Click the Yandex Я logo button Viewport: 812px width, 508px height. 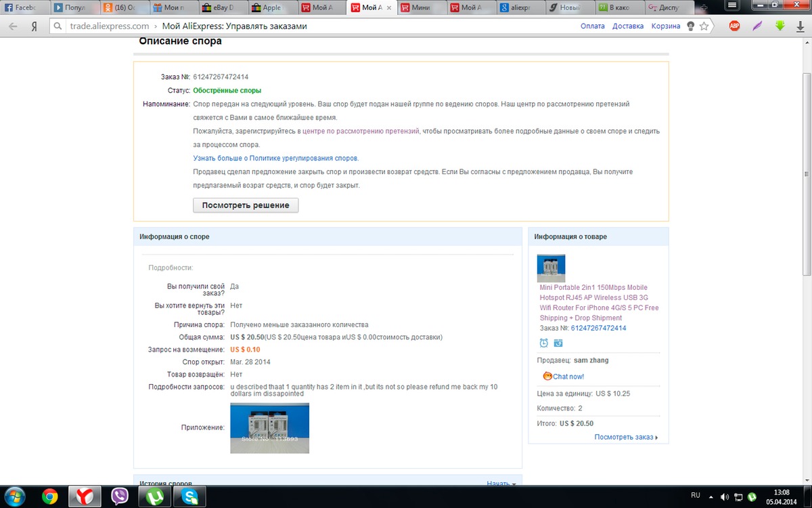click(x=34, y=26)
